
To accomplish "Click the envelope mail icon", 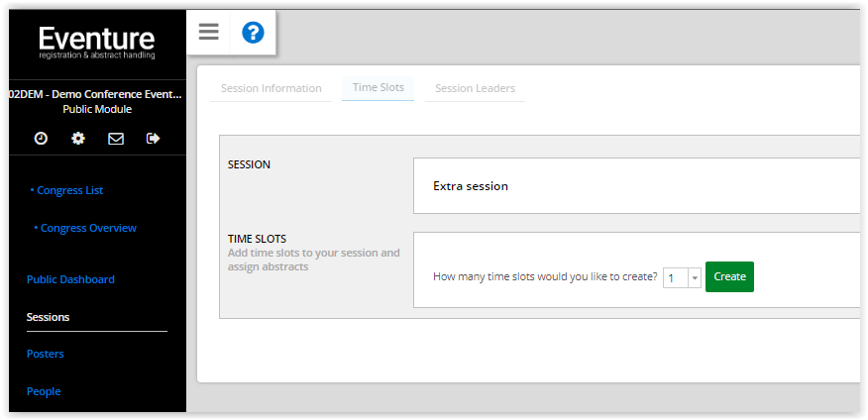I will [x=116, y=139].
